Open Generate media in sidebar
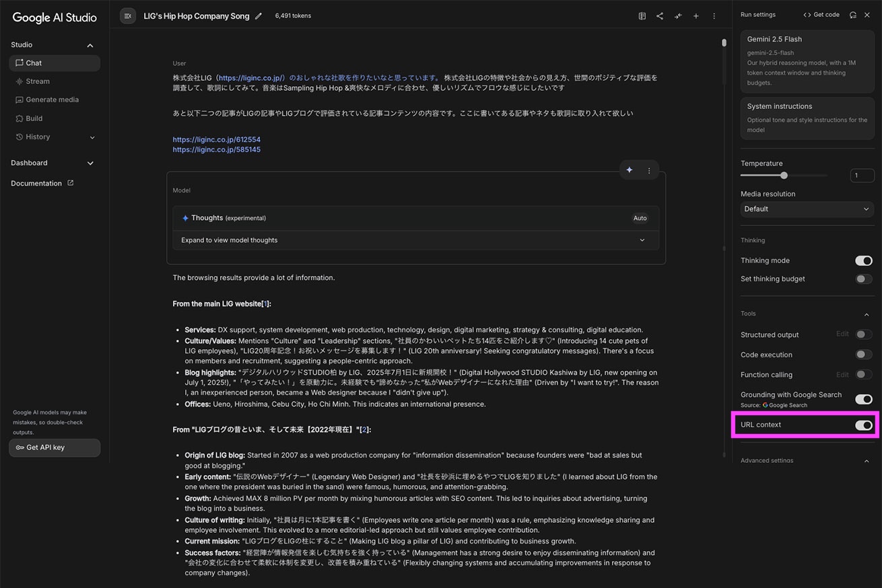 pos(52,100)
